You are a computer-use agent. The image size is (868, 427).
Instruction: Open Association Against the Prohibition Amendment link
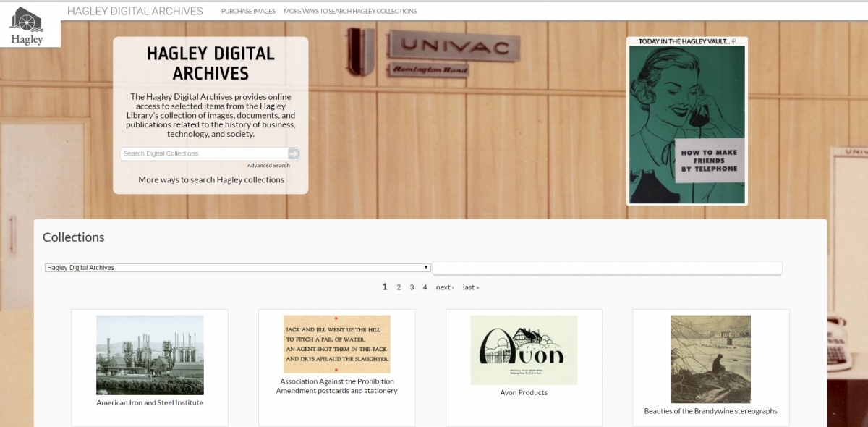click(337, 386)
